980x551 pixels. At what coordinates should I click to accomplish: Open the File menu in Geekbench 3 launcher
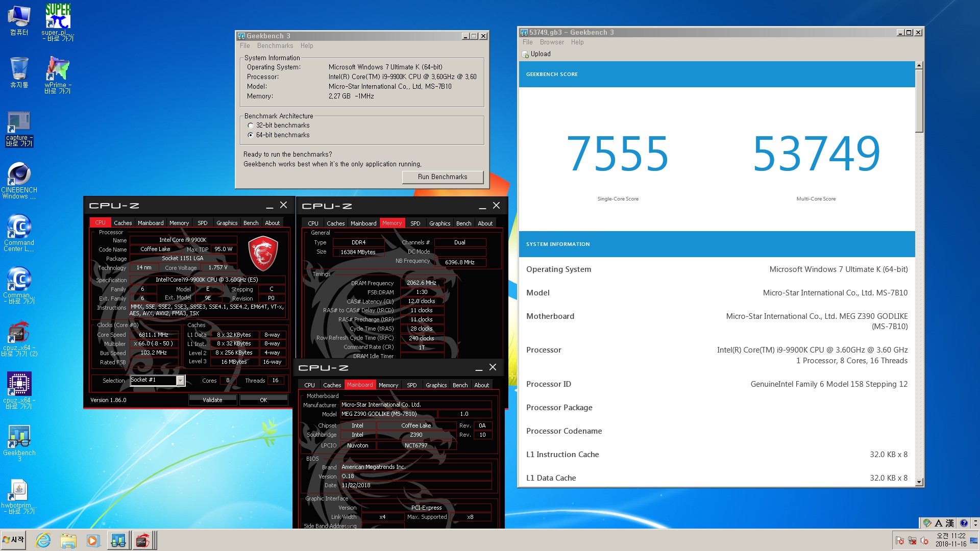[x=245, y=46]
